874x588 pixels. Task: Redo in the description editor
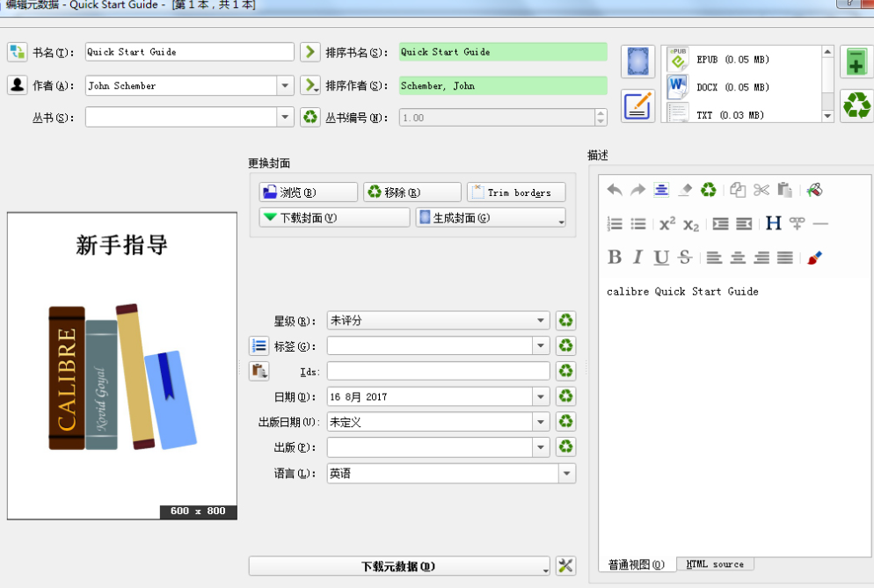pos(637,190)
